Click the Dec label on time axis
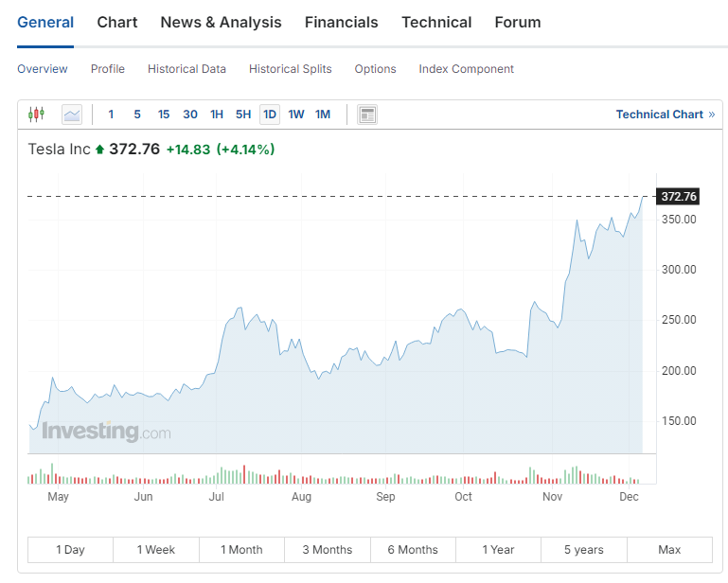Viewport: 728px width, 583px height. [629, 497]
